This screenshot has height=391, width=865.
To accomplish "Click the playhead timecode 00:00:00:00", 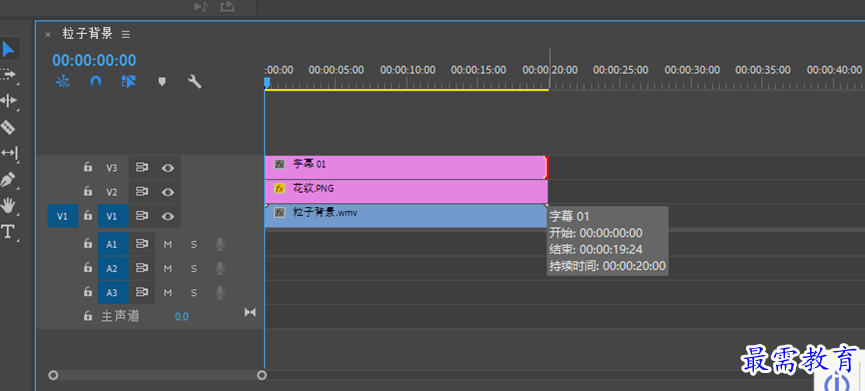I will (94, 60).
